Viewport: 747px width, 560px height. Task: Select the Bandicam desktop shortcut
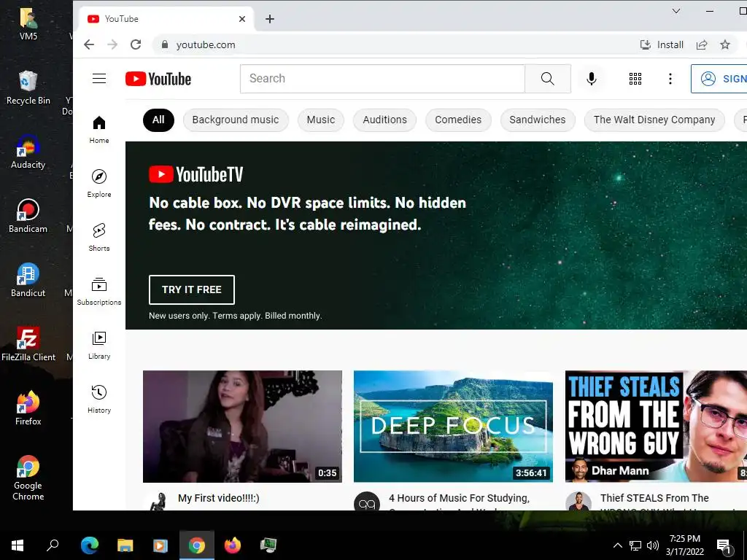[x=28, y=216]
